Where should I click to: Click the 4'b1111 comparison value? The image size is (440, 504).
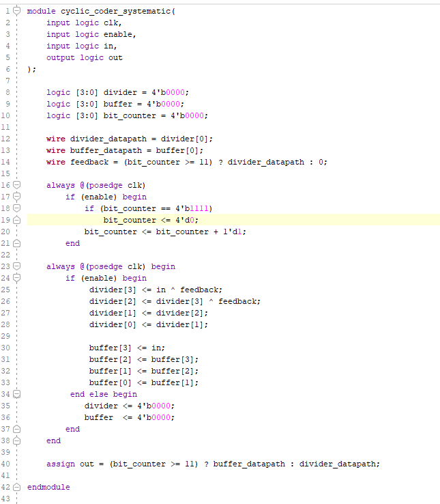coord(192,208)
